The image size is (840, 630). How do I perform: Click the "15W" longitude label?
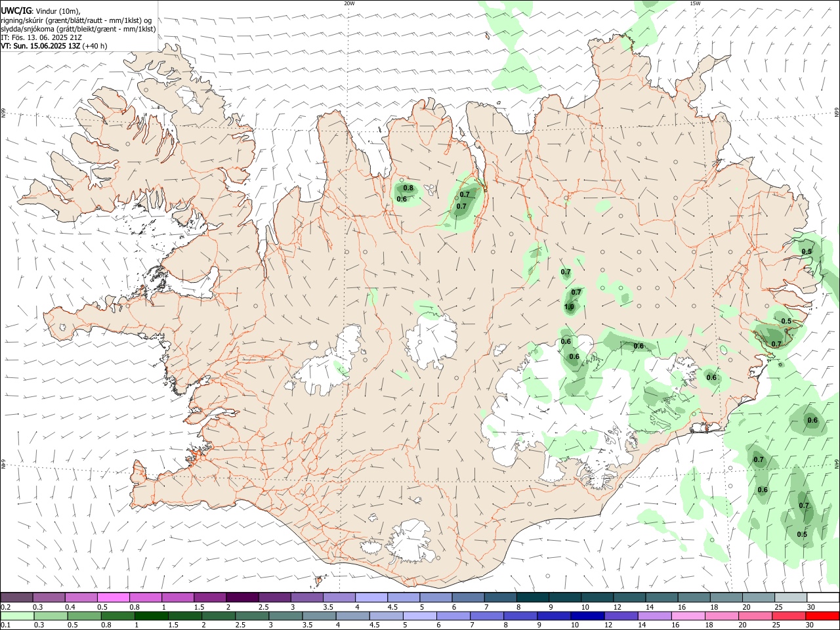tap(695, 3)
